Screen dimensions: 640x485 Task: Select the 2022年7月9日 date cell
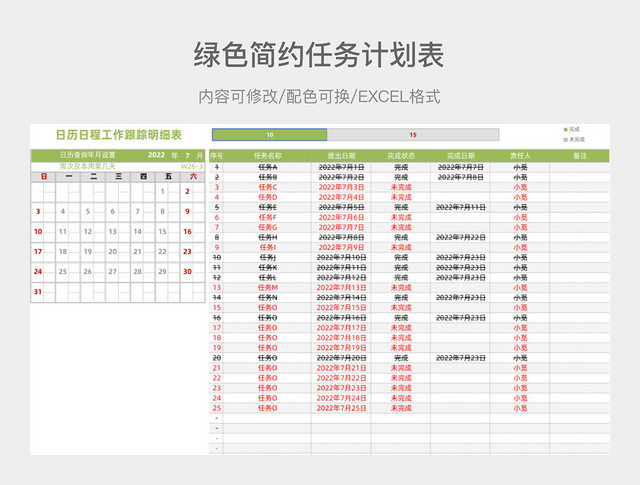[x=341, y=247]
